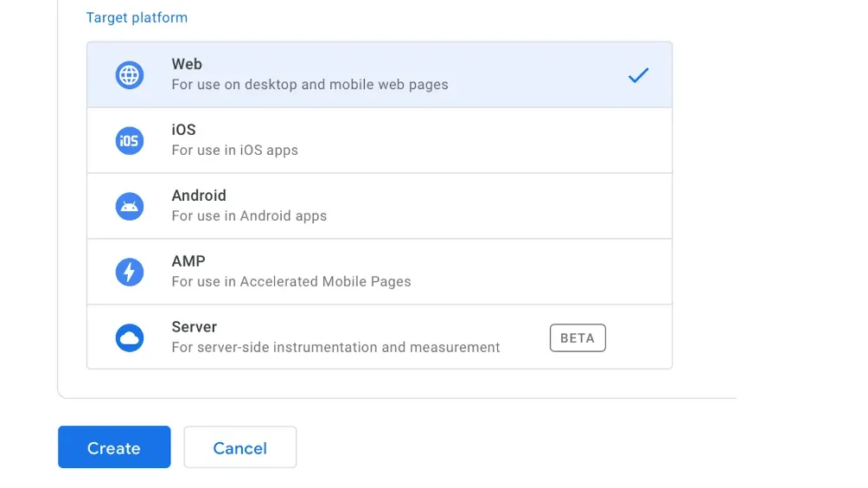Viewport: 868px width, 488px height.
Task: Click the checkmark on the Web option
Action: (638, 75)
